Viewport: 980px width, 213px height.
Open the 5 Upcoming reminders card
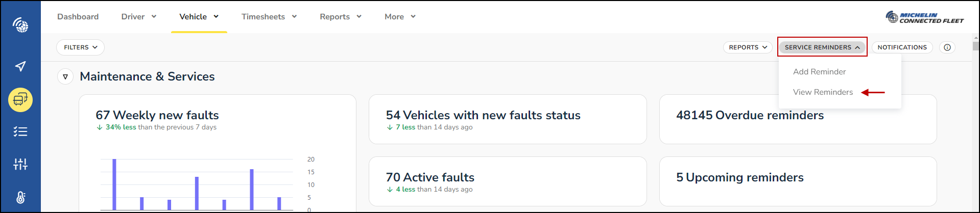pyautogui.click(x=798, y=181)
